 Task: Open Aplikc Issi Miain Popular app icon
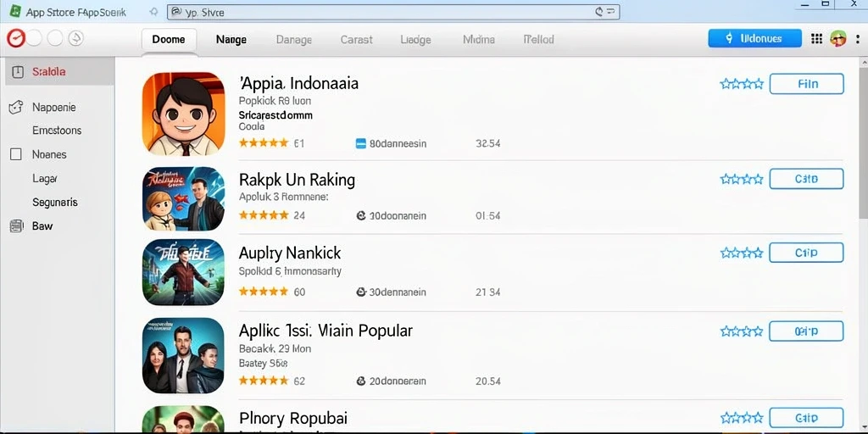tap(183, 355)
